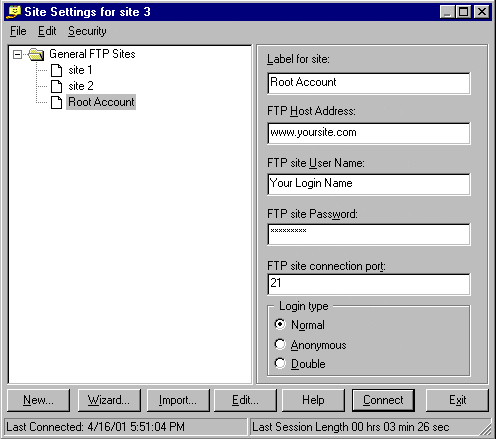Click the window resize grip in the corner
Image resolution: width=496 pixels, height=439 pixels.
pos(485,429)
